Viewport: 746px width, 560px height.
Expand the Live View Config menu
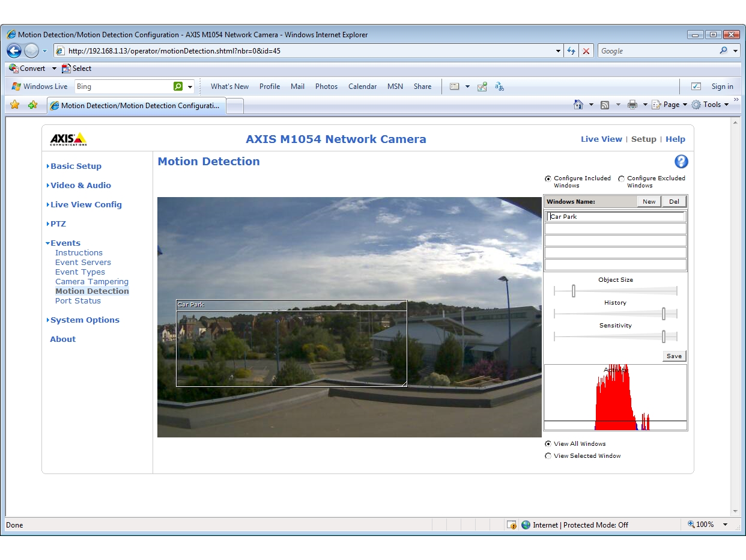coord(86,205)
